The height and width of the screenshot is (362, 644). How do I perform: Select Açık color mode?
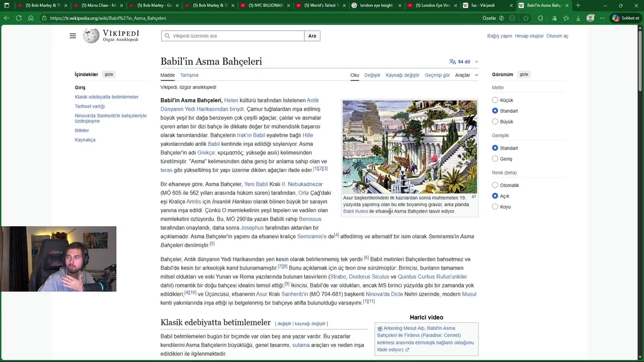(x=495, y=196)
